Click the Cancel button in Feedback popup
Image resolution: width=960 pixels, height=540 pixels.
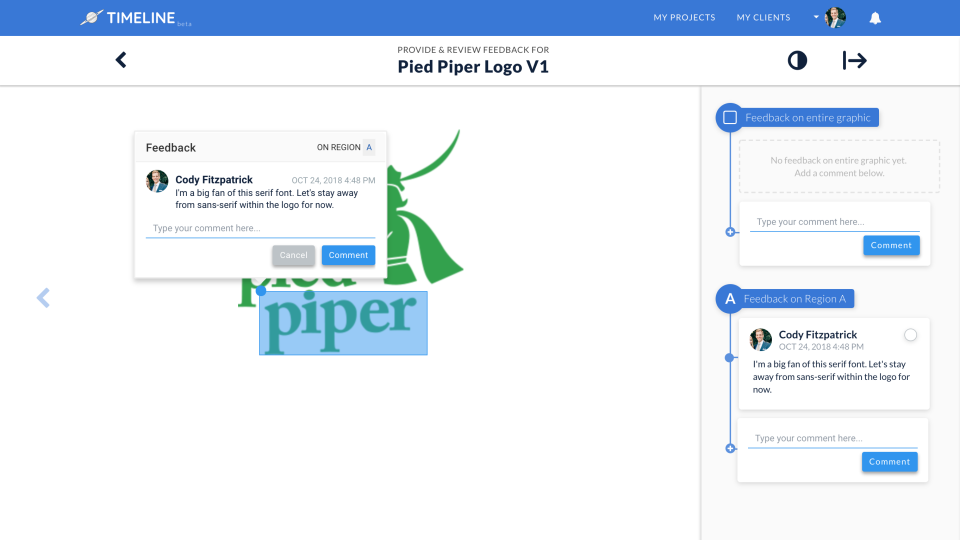(293, 255)
